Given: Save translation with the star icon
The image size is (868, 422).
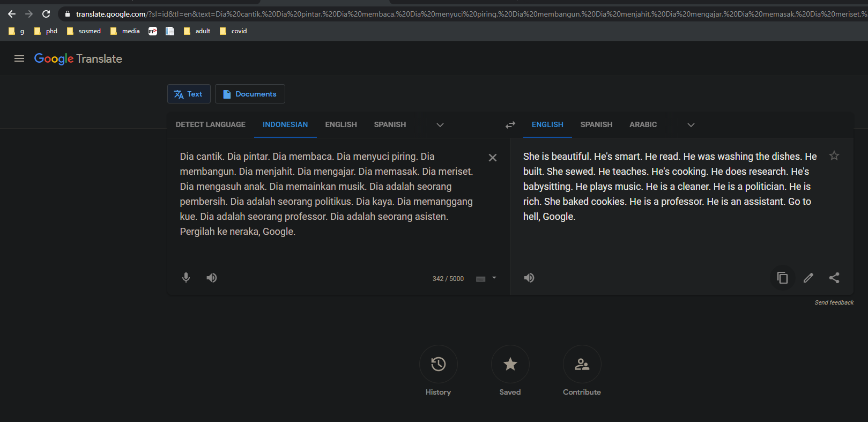Looking at the screenshot, I should 834,156.
